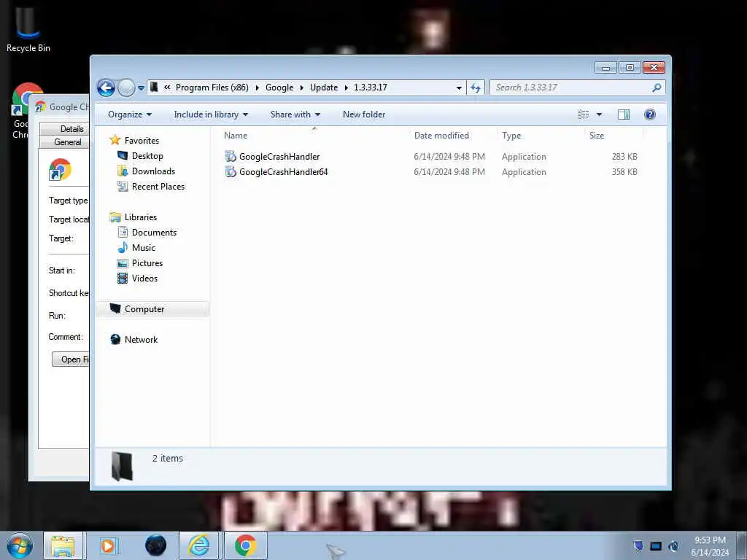Click the folder icon in address bar
Screen dimensions: 747x560
[x=154, y=87]
